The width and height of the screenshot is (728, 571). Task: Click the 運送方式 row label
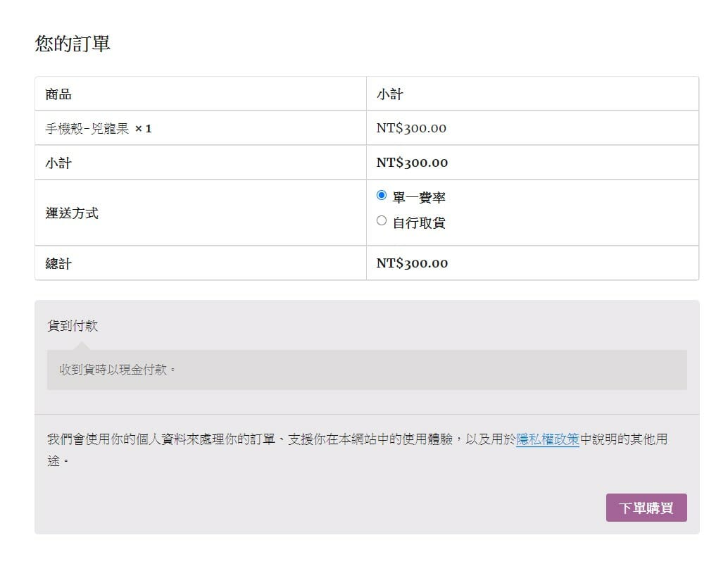[x=72, y=213]
